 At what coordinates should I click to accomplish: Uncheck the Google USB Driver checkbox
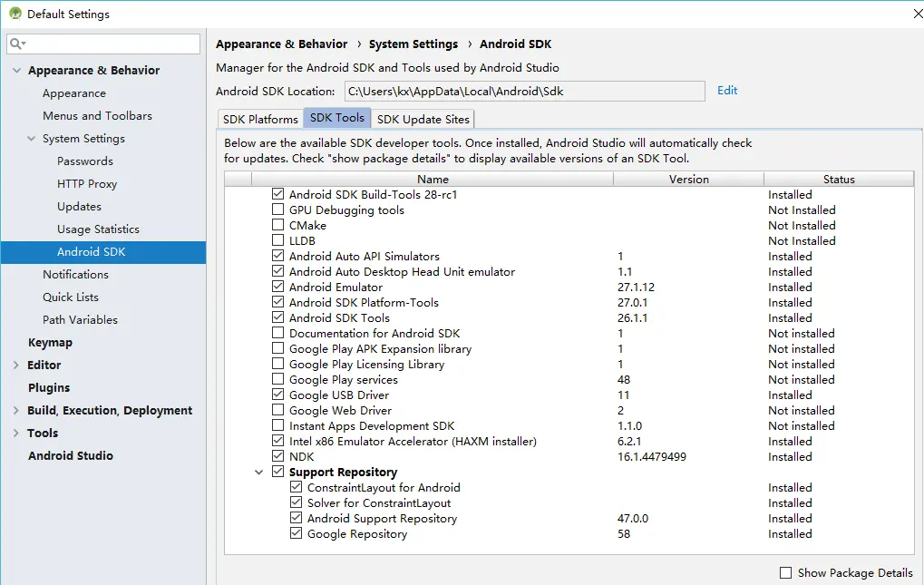278,395
